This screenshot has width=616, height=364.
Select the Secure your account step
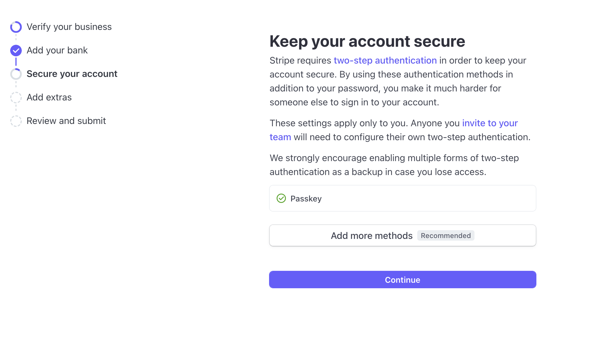click(72, 74)
